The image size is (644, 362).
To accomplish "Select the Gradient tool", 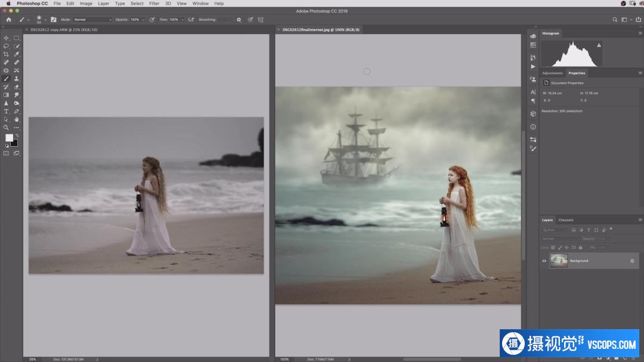I will (6, 95).
